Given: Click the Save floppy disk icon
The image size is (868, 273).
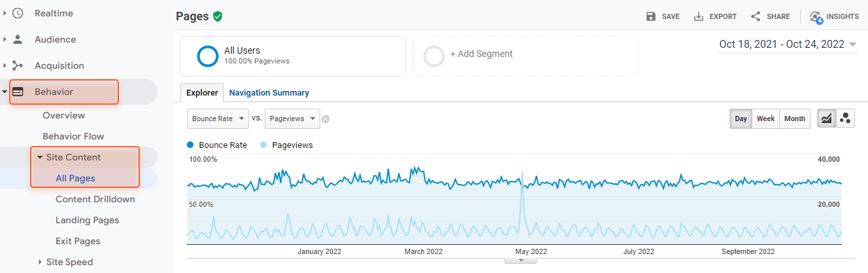Looking at the screenshot, I should [x=651, y=16].
